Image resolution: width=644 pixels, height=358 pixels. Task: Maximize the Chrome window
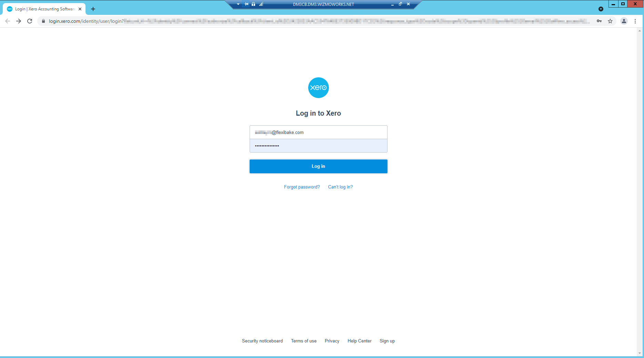point(623,4)
